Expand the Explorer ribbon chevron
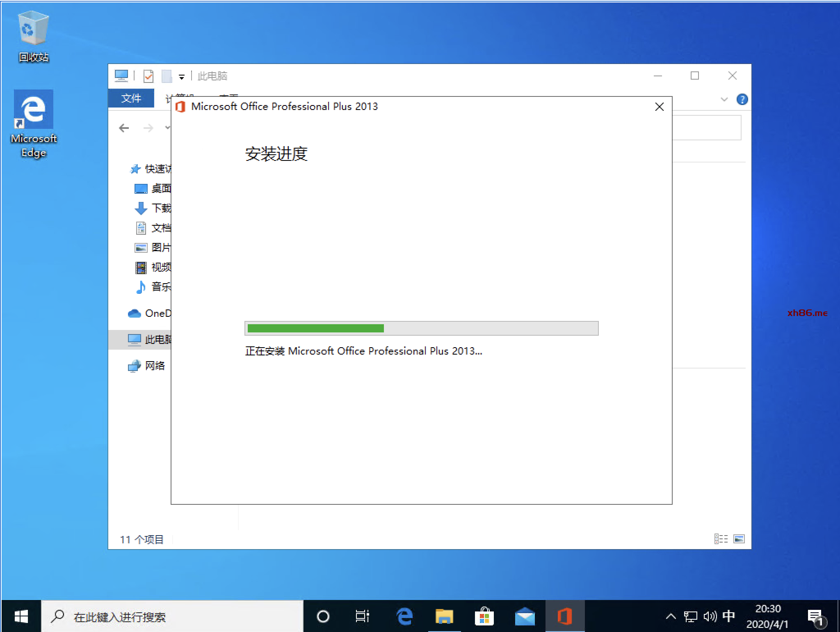This screenshot has width=840, height=632. 724,99
